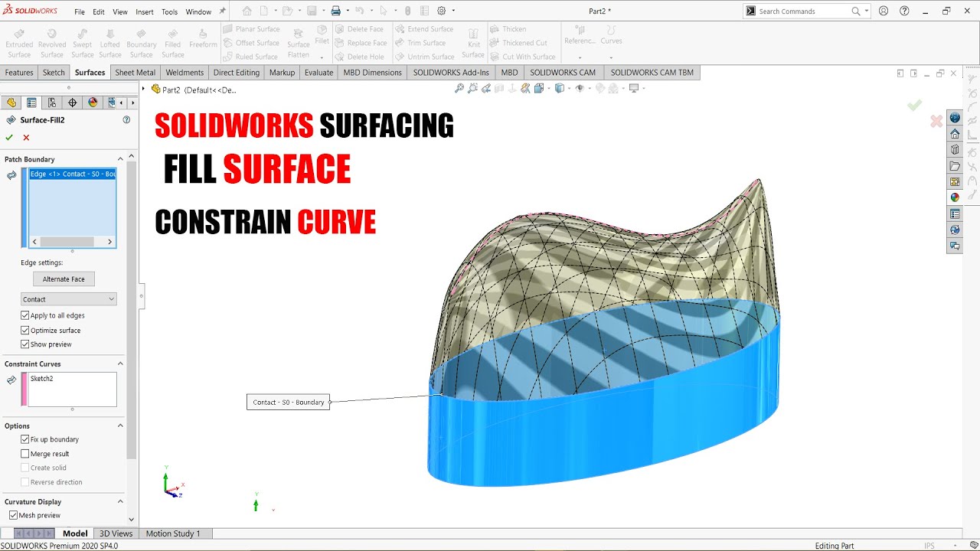Open ConfigurationManager tab icon
Image resolution: width=980 pixels, height=551 pixels.
click(x=52, y=103)
